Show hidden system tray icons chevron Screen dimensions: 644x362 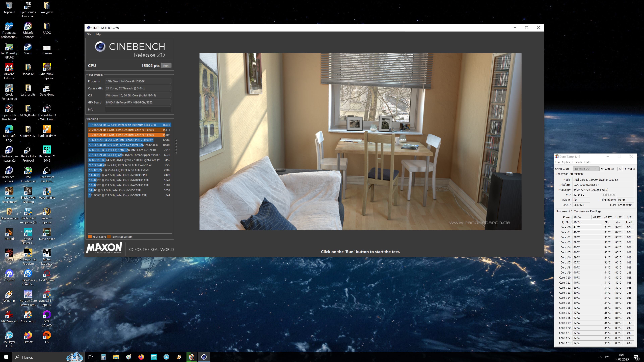coord(600,357)
